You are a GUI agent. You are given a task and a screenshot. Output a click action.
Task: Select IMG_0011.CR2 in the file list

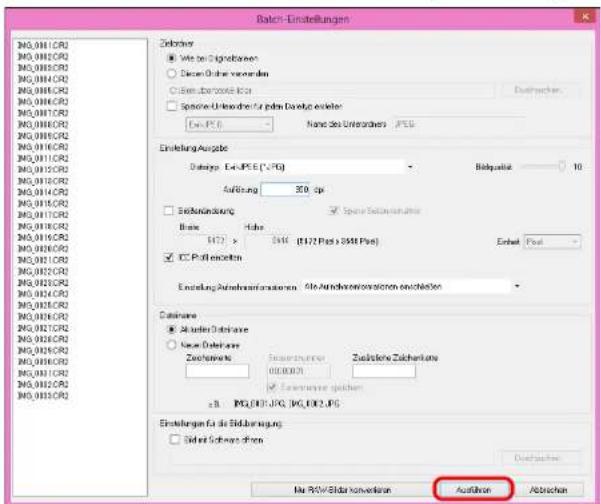[x=43, y=158]
